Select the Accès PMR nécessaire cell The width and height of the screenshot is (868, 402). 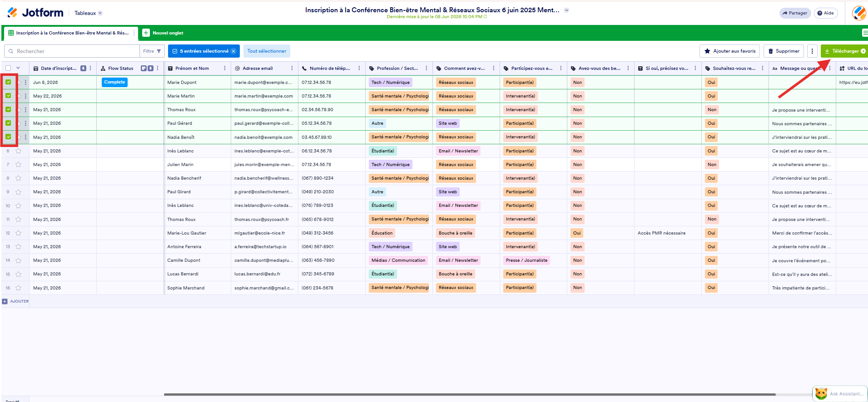click(668, 233)
